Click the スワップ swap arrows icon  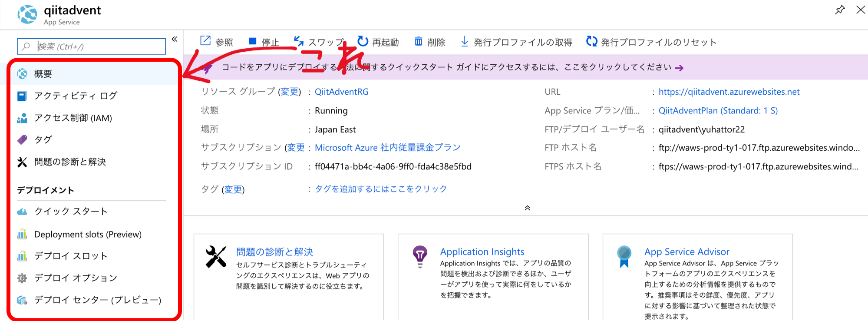click(299, 41)
